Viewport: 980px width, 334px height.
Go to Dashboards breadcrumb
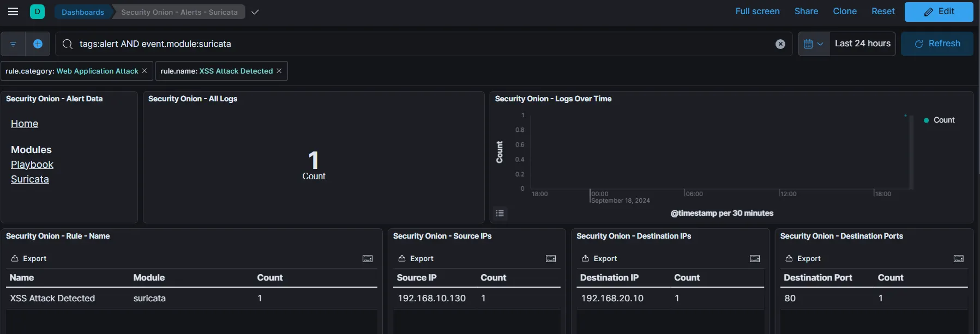(x=83, y=12)
